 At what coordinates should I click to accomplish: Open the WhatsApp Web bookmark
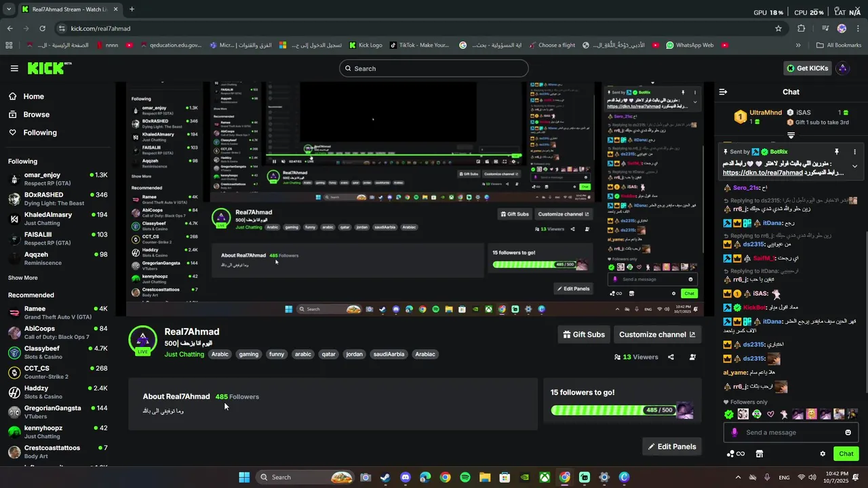pyautogui.click(x=690, y=45)
